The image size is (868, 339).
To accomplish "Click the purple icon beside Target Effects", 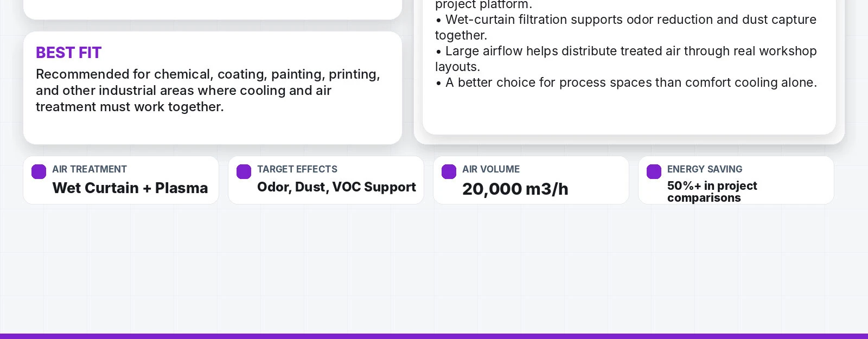I will pos(244,171).
